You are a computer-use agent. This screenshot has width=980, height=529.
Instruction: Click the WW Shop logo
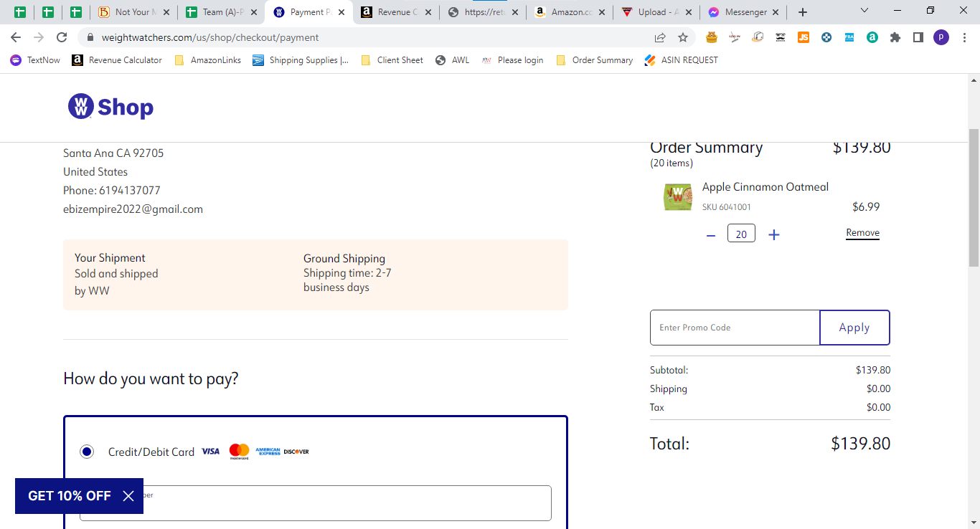[x=110, y=107]
